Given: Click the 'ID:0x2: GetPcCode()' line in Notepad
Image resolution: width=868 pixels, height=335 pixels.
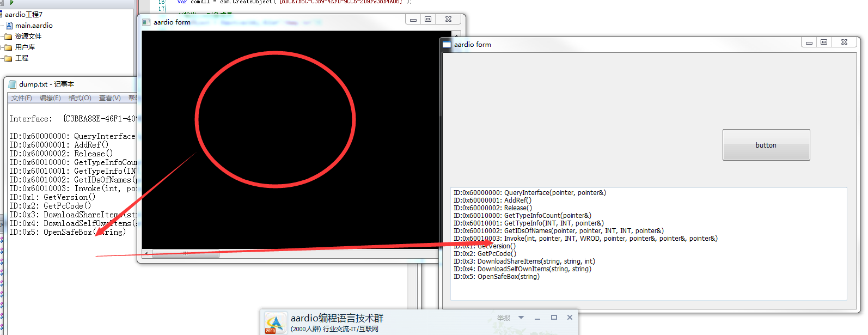Looking at the screenshot, I should pyautogui.click(x=50, y=206).
